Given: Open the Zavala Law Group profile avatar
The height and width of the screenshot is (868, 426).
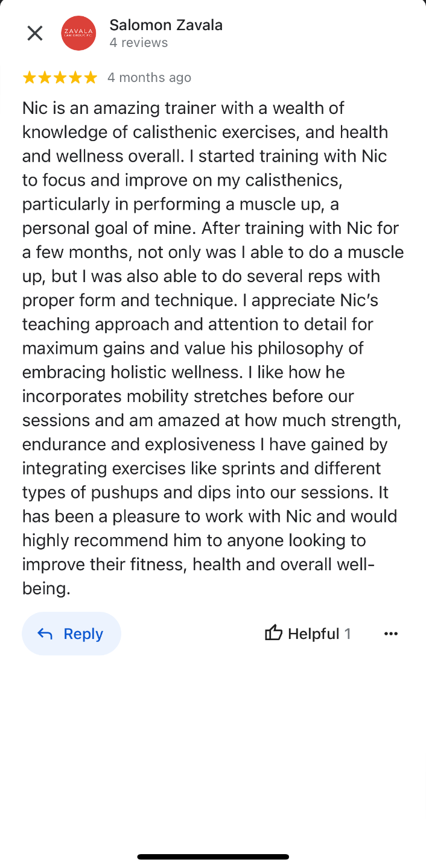Looking at the screenshot, I should 78,33.
